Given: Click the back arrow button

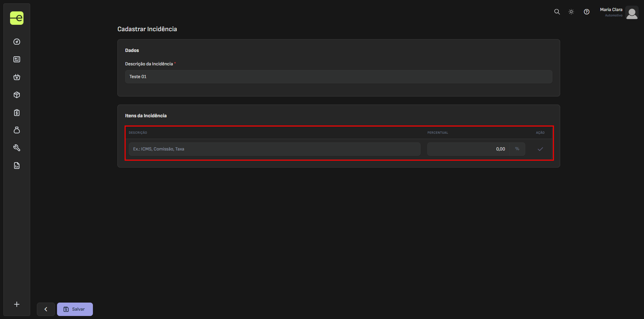Looking at the screenshot, I should click(x=46, y=309).
